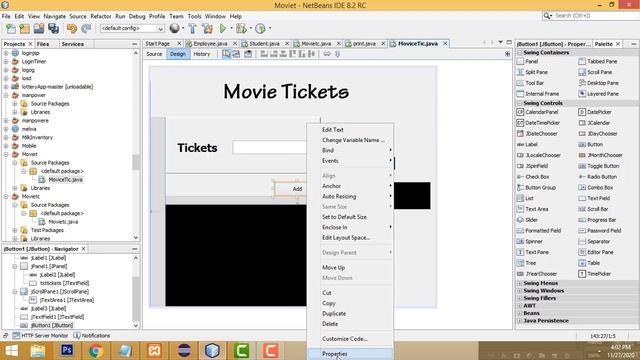Click the globe browser icon in toolbar

(x=175, y=28)
